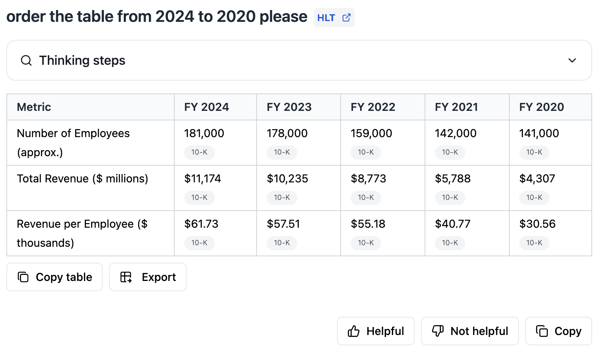Screen dimensions: 612x364
Task: Copy the response with the Copy button
Action: pyautogui.click(x=558, y=331)
